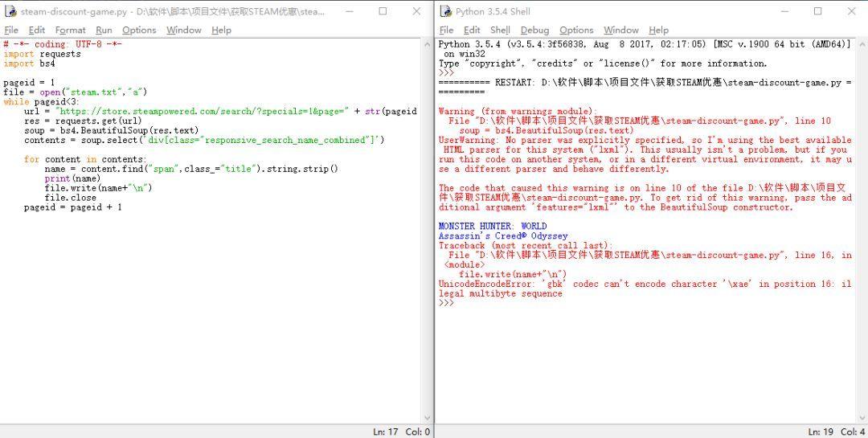Click the file = open("steam.txt","a") line
This screenshot has width=868, height=438.
point(76,92)
